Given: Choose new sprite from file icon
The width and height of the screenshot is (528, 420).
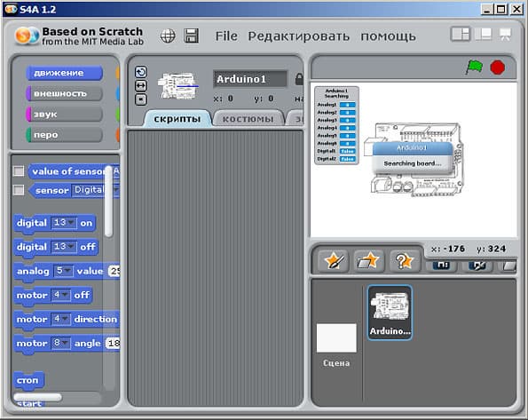Looking at the screenshot, I should (x=368, y=261).
